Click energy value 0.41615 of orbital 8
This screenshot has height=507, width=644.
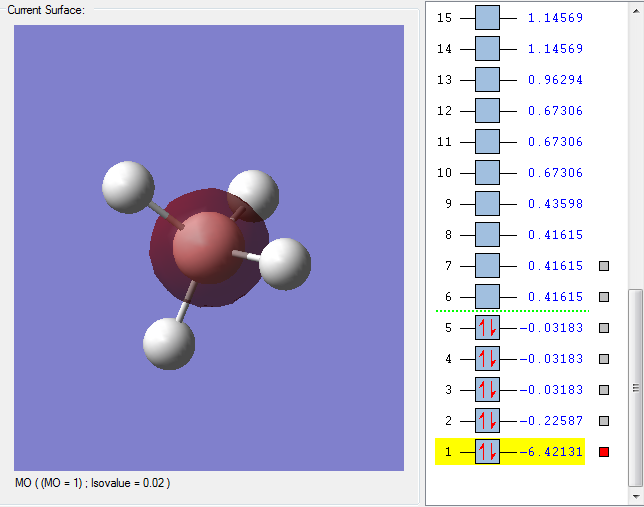[x=555, y=235]
